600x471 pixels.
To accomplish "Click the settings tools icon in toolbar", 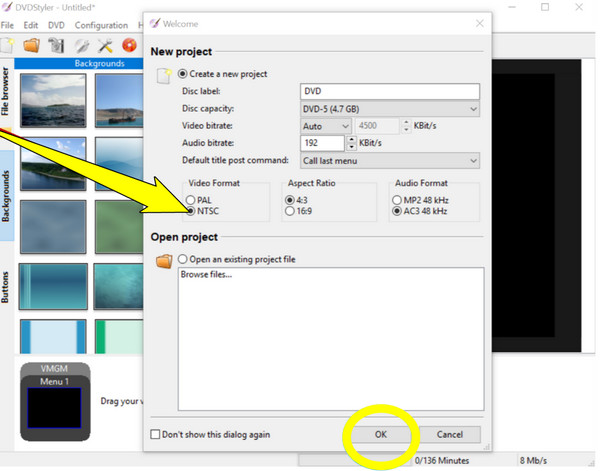I will coord(105,46).
